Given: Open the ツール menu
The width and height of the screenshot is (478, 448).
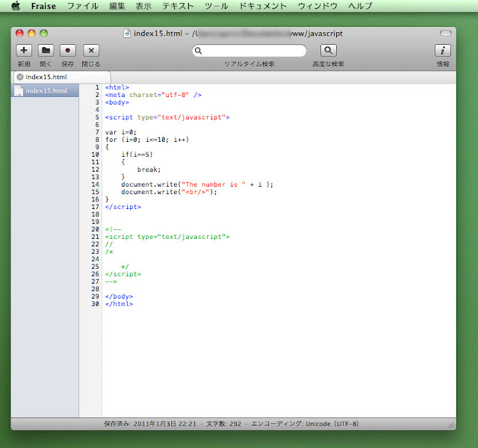Looking at the screenshot, I should pyautogui.click(x=216, y=6).
